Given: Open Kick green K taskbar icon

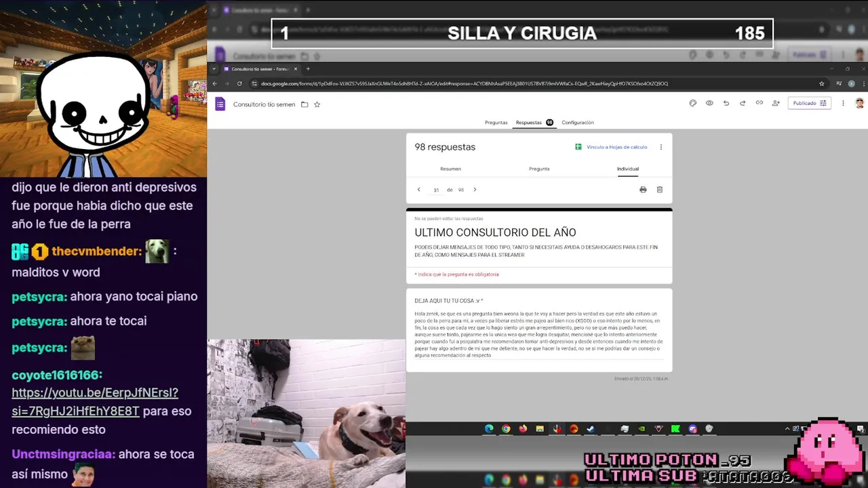Looking at the screenshot, I should (x=675, y=428).
